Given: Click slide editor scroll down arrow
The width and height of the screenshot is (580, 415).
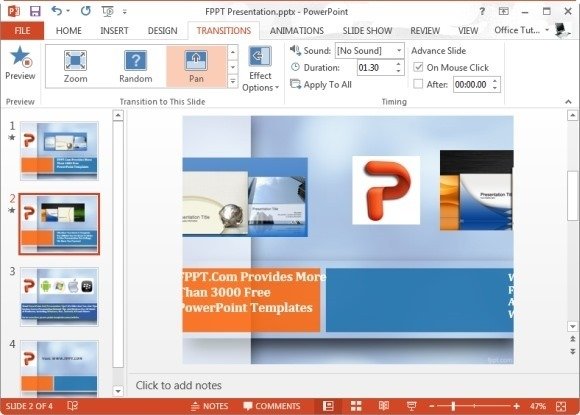Looking at the screenshot, I should click(x=572, y=326).
